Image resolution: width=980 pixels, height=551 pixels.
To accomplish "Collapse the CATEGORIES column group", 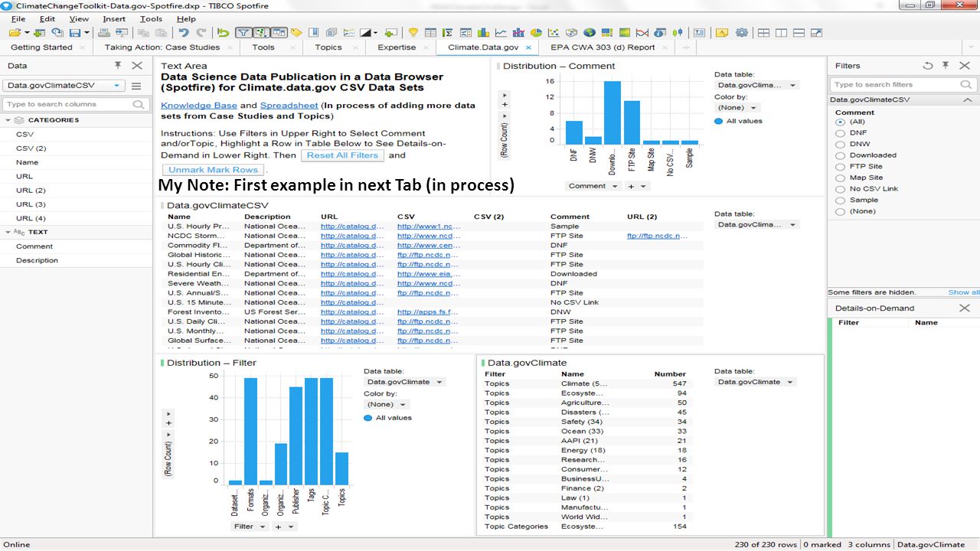I will [x=8, y=120].
